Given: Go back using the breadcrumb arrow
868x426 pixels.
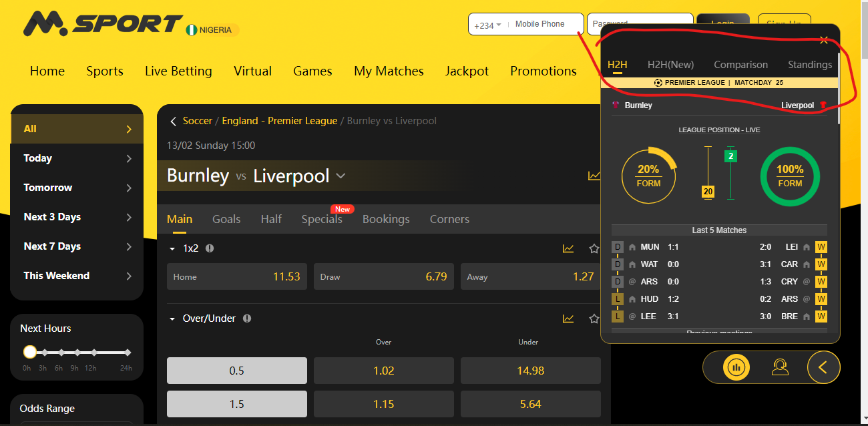Looking at the screenshot, I should (x=174, y=121).
